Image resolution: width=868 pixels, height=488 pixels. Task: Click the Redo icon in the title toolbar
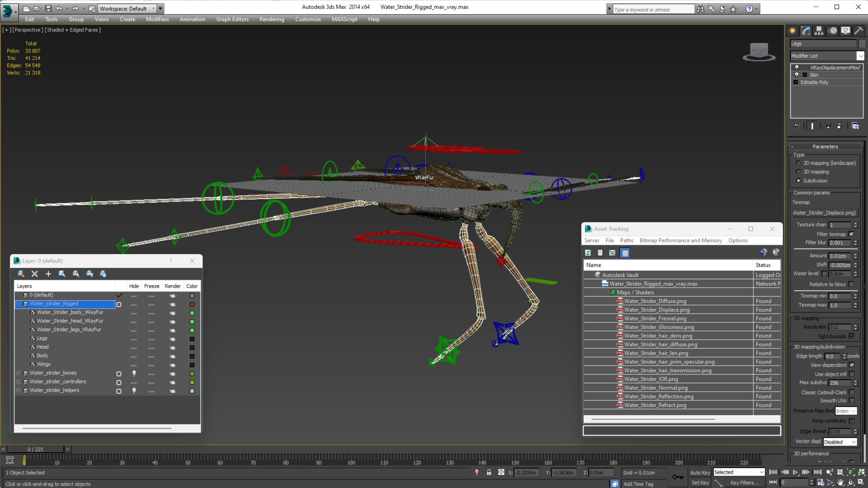click(75, 9)
